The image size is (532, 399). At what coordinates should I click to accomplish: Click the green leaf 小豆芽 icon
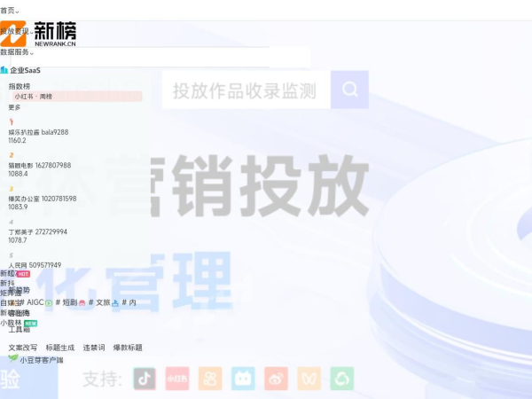(x=13, y=358)
